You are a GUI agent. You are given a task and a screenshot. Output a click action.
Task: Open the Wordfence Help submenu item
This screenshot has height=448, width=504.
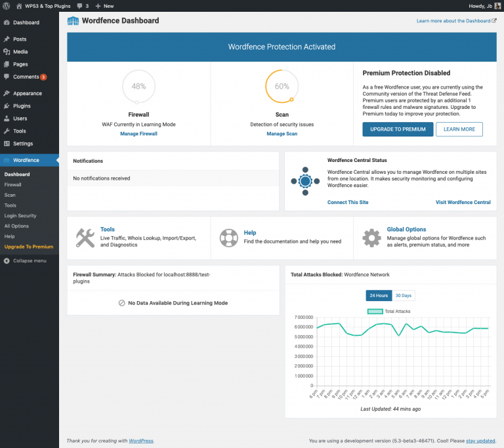tap(9, 236)
